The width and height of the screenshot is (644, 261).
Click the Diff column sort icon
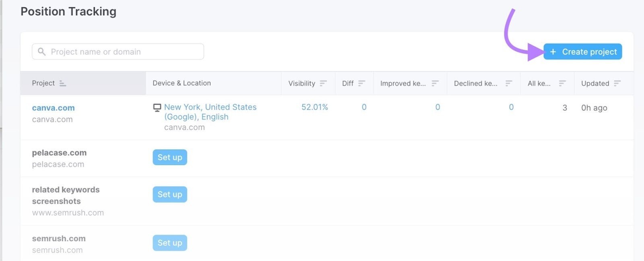361,83
